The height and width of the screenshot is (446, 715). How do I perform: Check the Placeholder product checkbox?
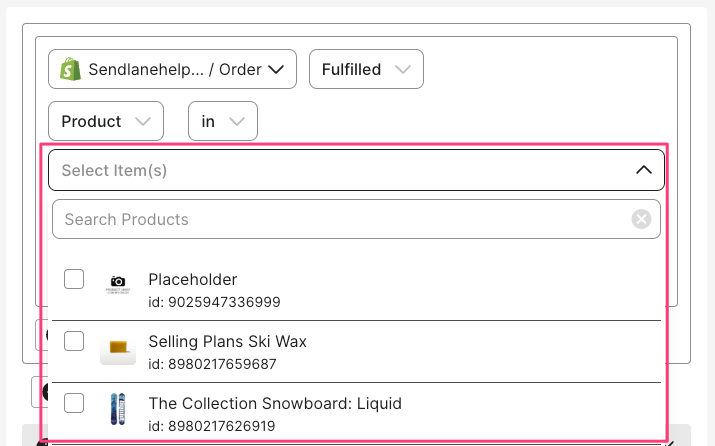coord(74,279)
